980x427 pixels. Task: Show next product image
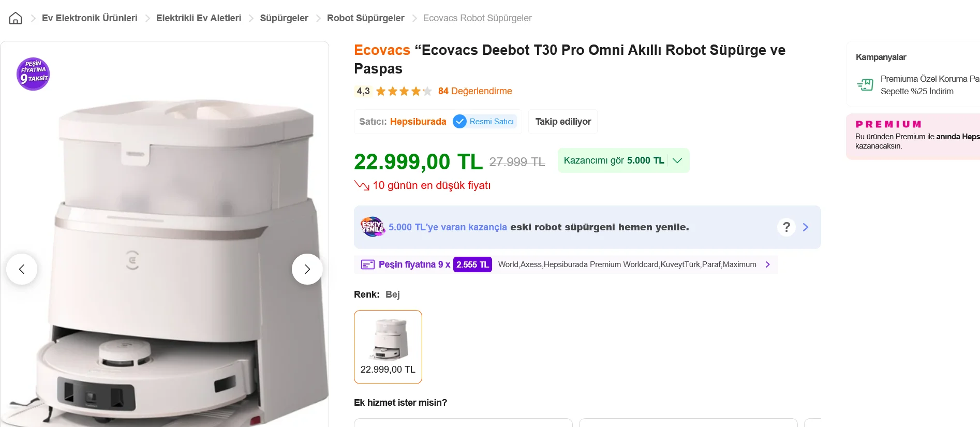click(307, 269)
